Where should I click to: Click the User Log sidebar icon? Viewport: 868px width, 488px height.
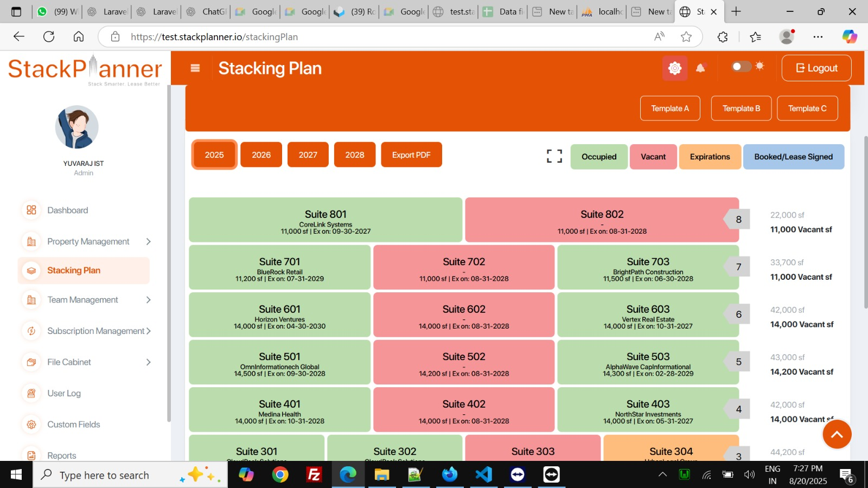tap(31, 394)
